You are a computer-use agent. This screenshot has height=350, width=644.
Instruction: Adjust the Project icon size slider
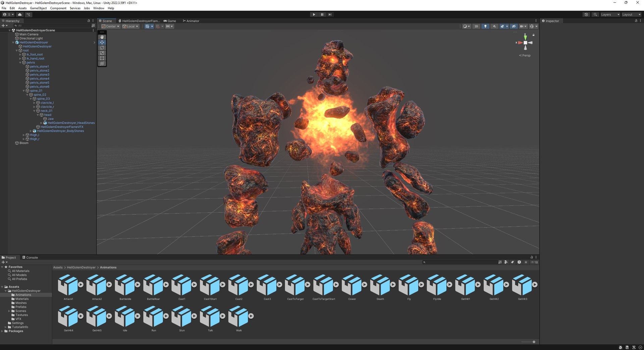529,342
